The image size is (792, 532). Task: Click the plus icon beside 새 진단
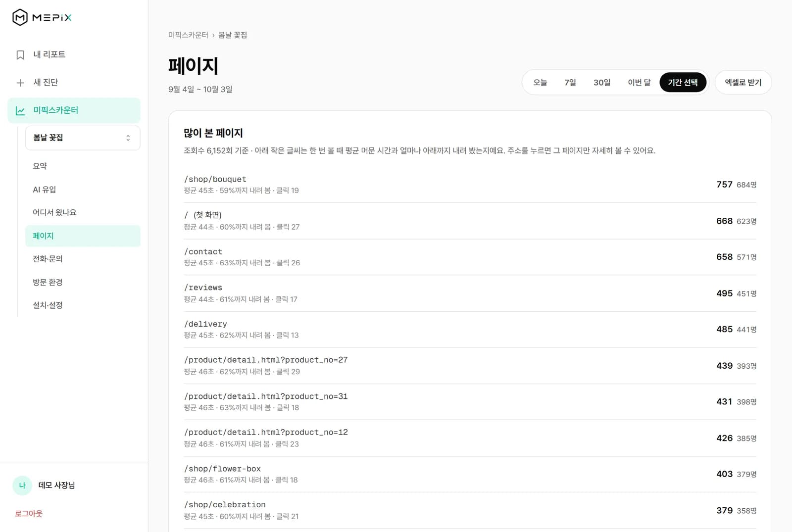20,83
